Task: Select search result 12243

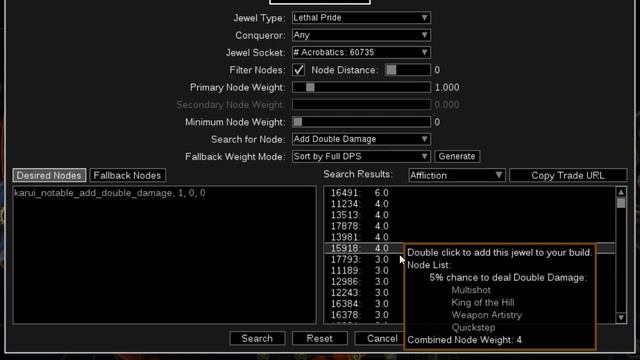Action: click(x=363, y=292)
